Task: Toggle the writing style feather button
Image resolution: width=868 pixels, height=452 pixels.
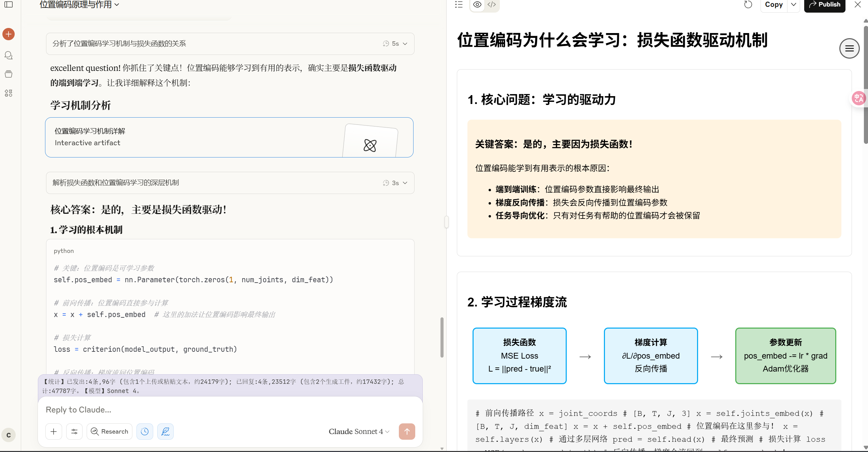Action: (165, 432)
